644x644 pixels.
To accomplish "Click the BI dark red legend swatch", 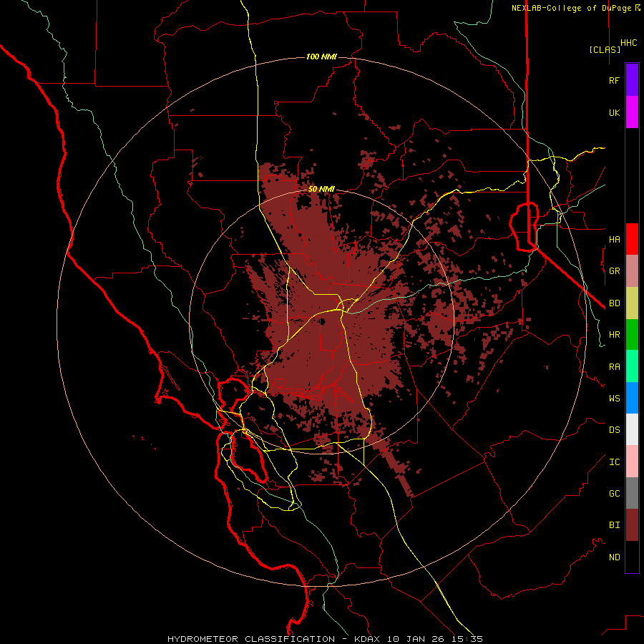I will [x=632, y=525].
